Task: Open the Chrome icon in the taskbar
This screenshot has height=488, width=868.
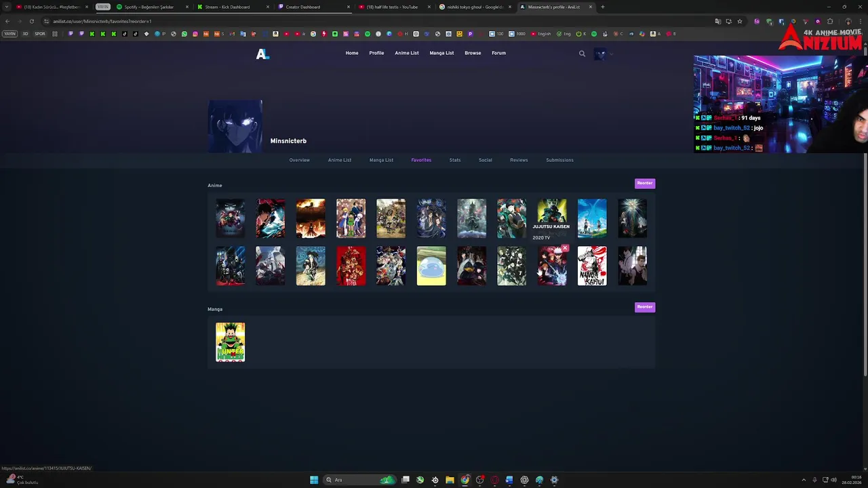Action: point(465,480)
